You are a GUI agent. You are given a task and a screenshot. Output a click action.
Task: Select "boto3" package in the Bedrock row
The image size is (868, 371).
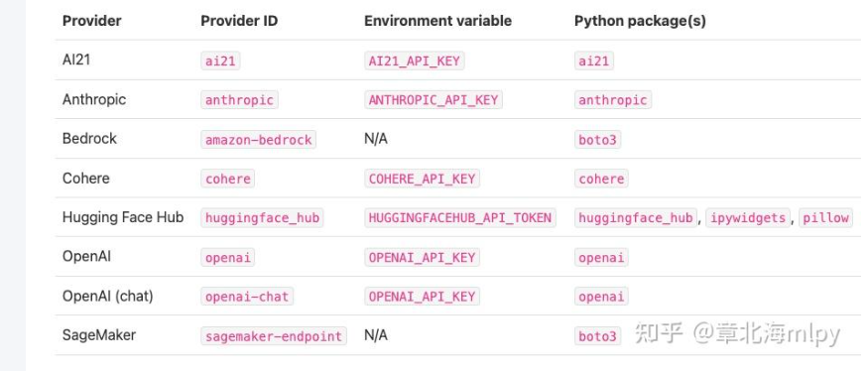[597, 140]
